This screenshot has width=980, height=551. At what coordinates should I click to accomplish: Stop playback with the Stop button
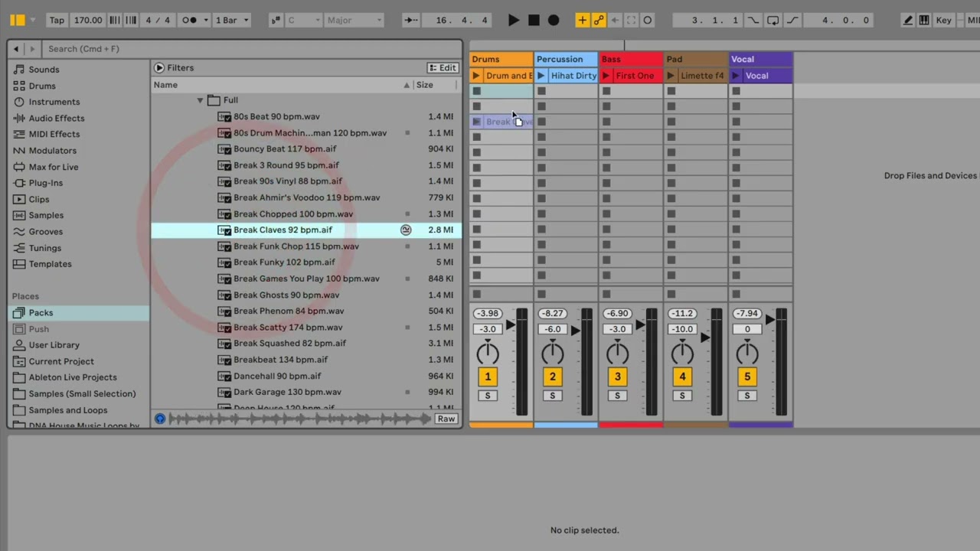point(534,20)
